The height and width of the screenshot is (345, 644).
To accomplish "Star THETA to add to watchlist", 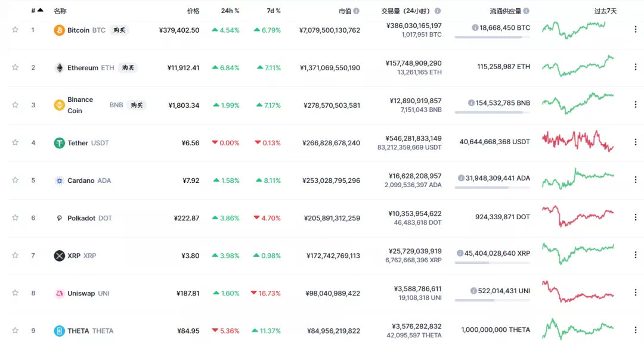I will coord(15,331).
